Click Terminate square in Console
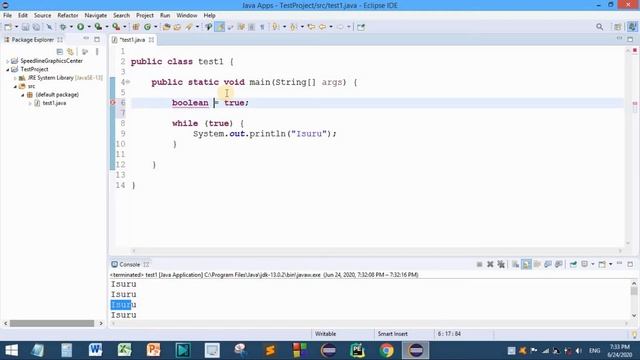Image resolution: width=640 pixels, height=360 pixels. tap(480, 264)
